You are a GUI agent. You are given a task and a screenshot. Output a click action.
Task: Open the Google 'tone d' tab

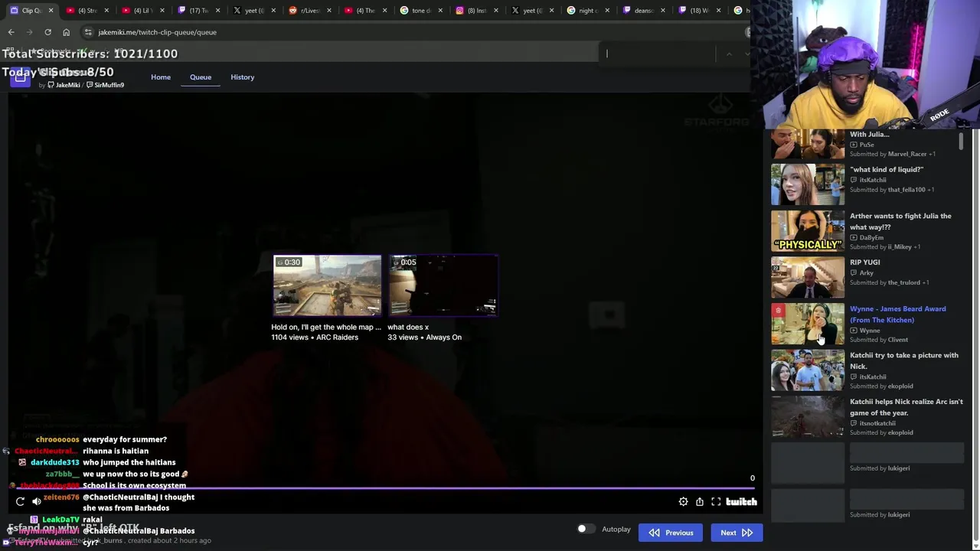click(420, 10)
